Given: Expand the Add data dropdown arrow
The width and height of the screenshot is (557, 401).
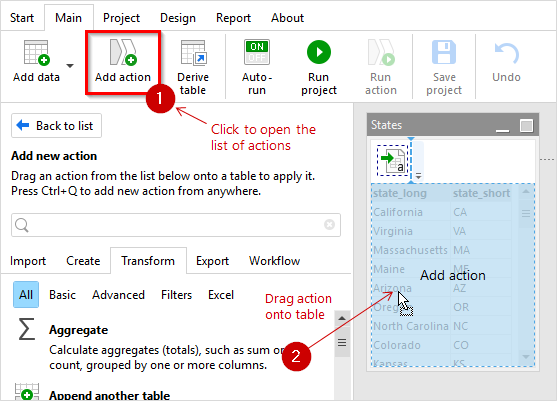Looking at the screenshot, I should (70, 66).
